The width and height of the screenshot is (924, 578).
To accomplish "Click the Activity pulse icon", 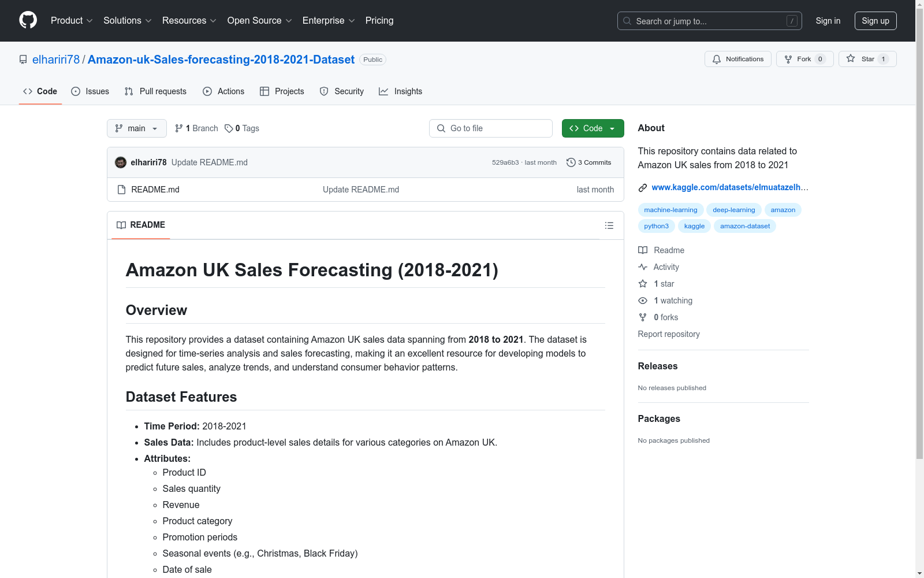I will (x=643, y=267).
